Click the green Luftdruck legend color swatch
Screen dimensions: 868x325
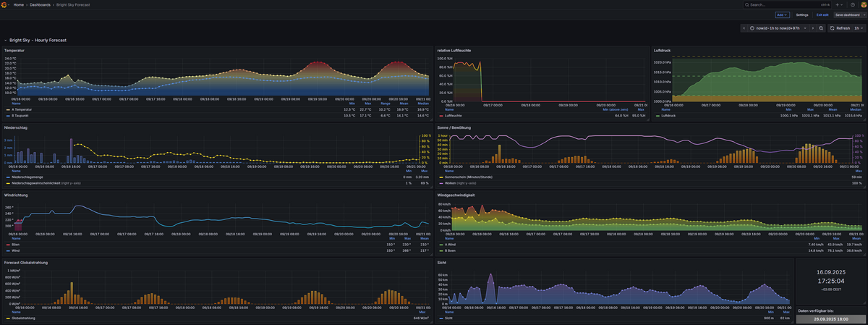tap(658, 115)
